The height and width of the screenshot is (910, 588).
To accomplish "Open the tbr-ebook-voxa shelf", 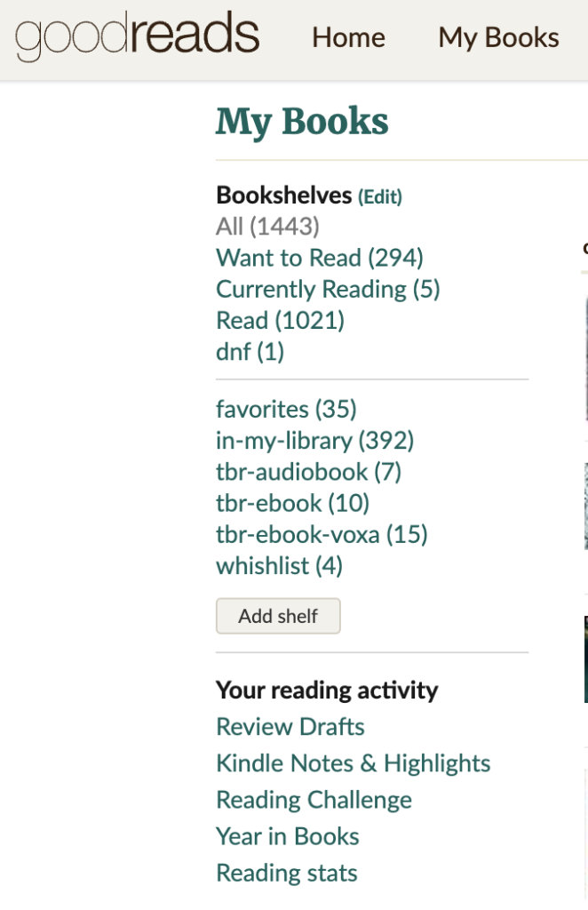I will [322, 534].
